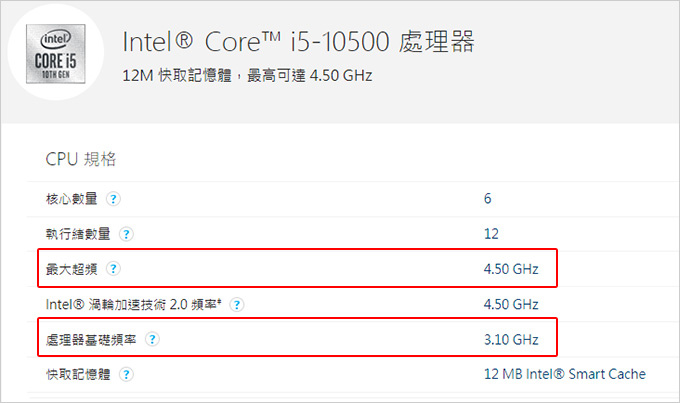Open help icon beside 最大超頻

tap(113, 269)
